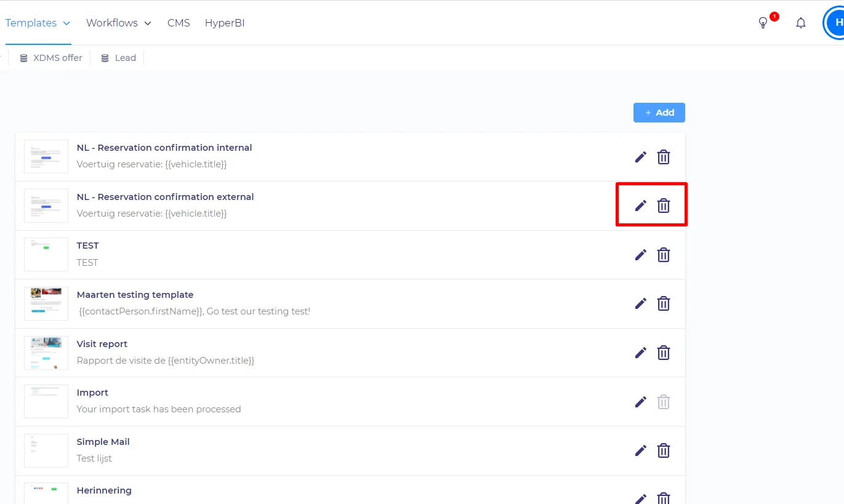Open the Visit report thumbnail
Viewport: 844px width, 504px height.
point(46,353)
